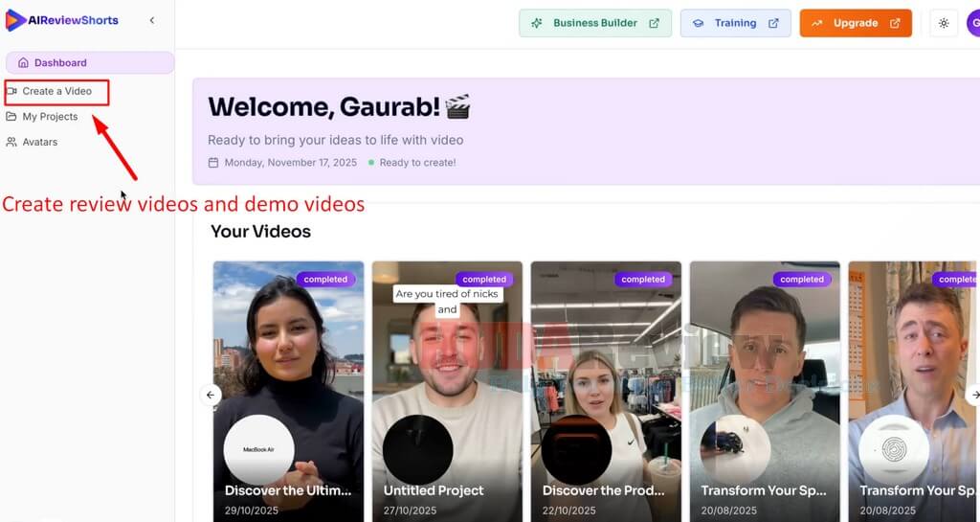Open the Discover the Prod... video card
Viewport: 980px width, 522px height.
pos(606,392)
